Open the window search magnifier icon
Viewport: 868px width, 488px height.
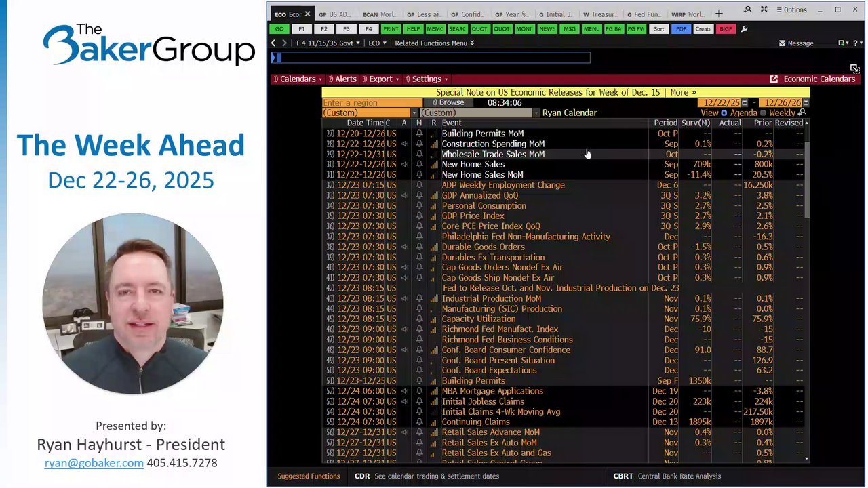pos(747,9)
